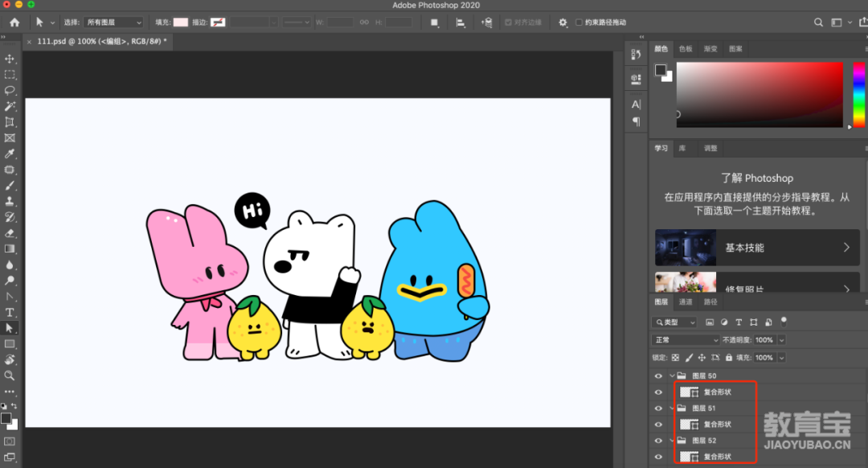This screenshot has height=468, width=868.
Task: Change the screen mode
Action: coord(10,458)
